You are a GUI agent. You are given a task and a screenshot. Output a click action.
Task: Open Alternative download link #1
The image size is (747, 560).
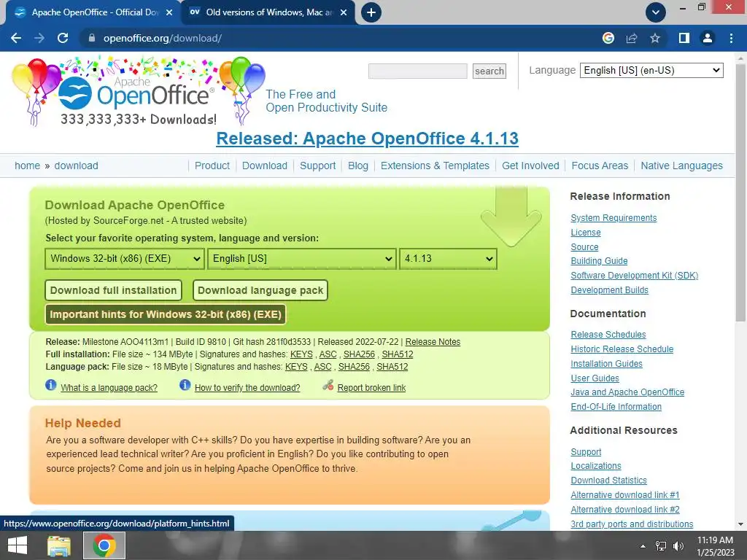coord(625,495)
